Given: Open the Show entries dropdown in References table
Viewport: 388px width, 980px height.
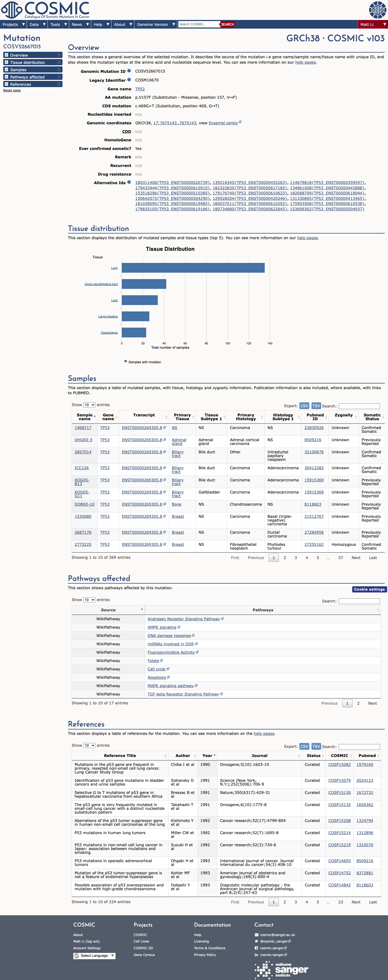Looking at the screenshot, I should click(89, 745).
